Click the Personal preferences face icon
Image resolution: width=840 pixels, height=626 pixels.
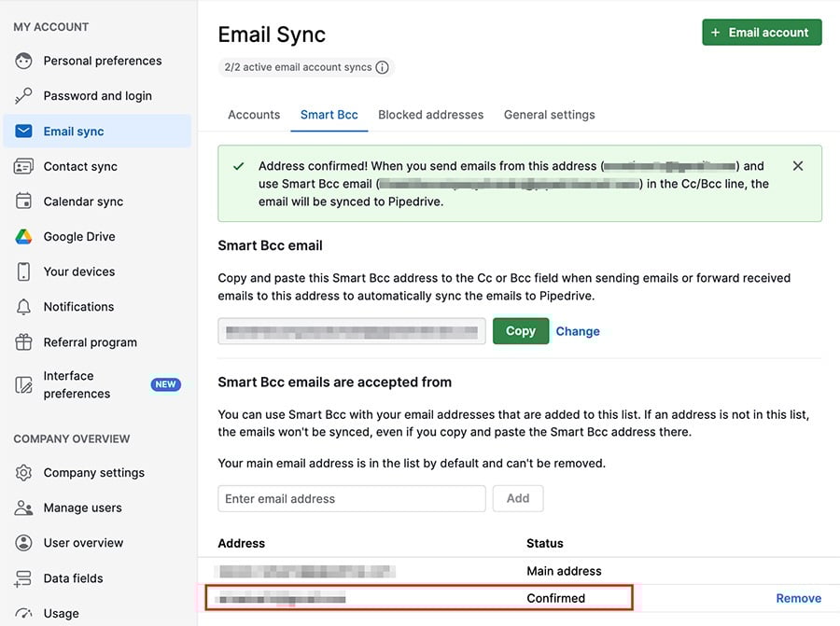coord(23,61)
